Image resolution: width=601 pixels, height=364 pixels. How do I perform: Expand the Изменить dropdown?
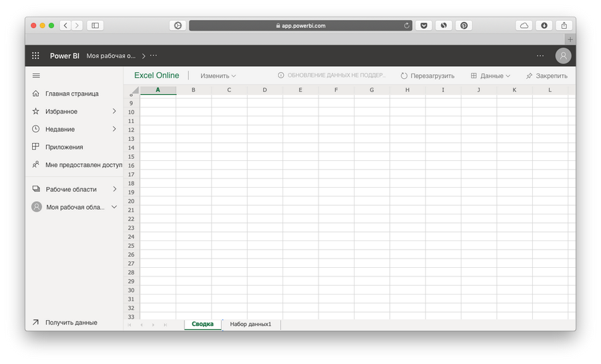point(218,76)
